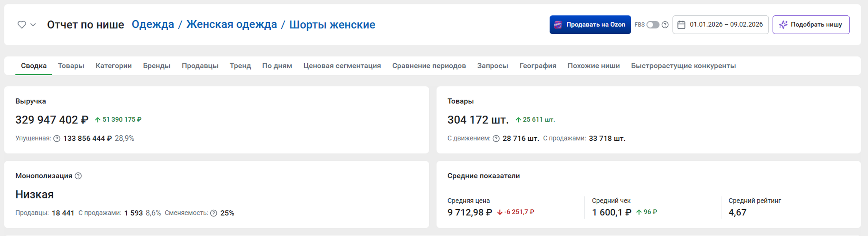Image resolution: width=868 pixels, height=236 pixels.
Task: Select the Быстрорастущие конкуренты tab
Action: tap(683, 66)
